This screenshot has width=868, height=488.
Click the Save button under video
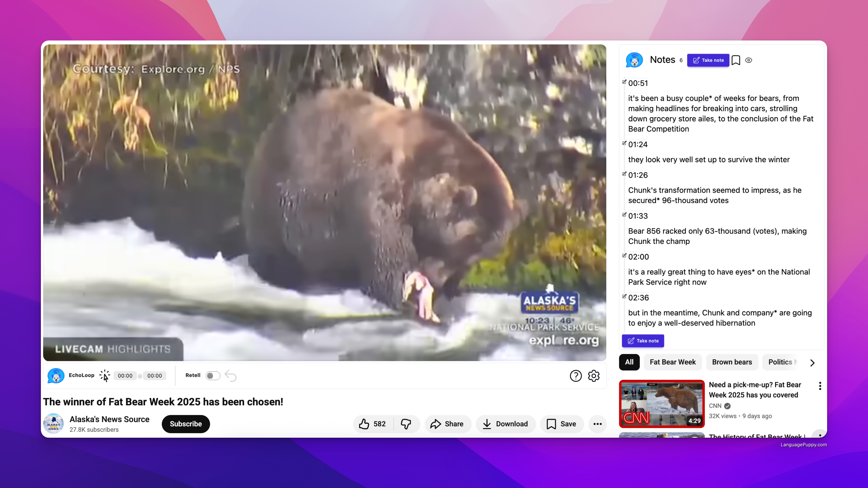561,424
